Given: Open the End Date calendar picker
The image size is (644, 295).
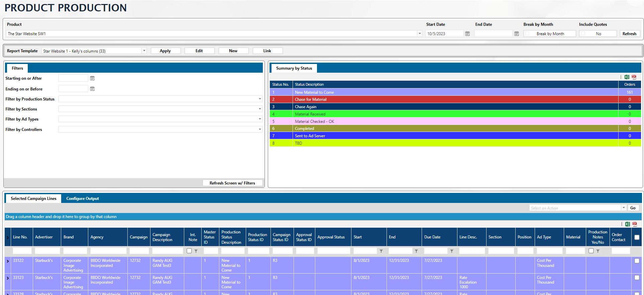Looking at the screenshot, I should [x=517, y=34].
